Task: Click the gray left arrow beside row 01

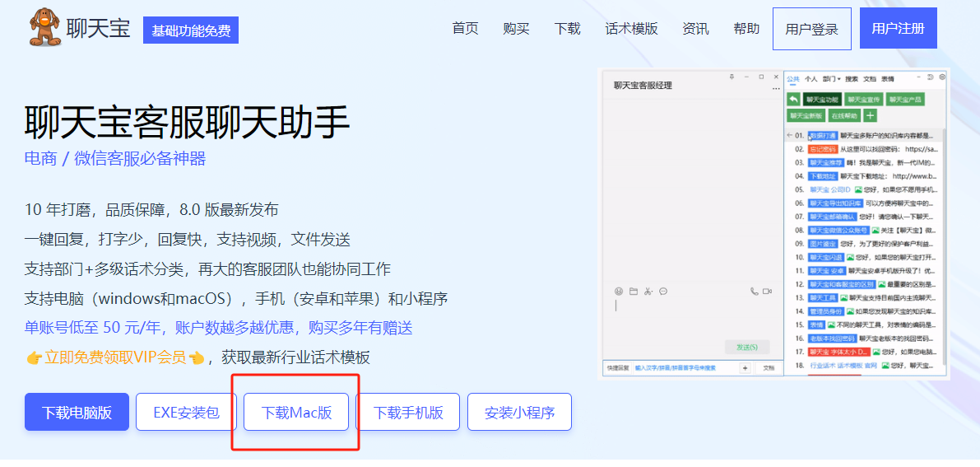Action: 789,135
